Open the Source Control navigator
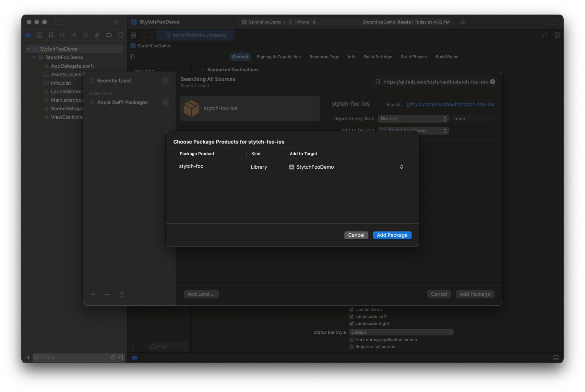 pos(40,35)
